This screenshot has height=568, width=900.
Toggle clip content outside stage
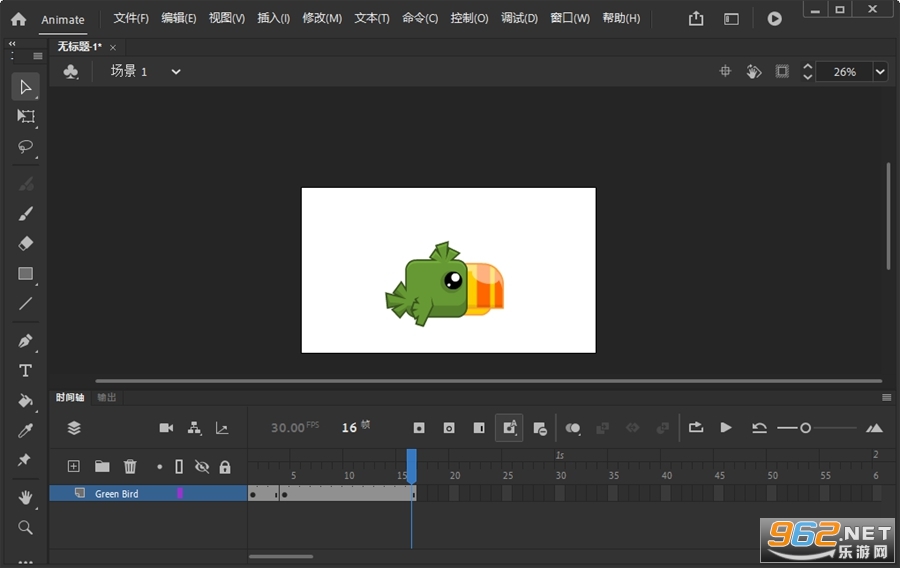click(x=782, y=71)
